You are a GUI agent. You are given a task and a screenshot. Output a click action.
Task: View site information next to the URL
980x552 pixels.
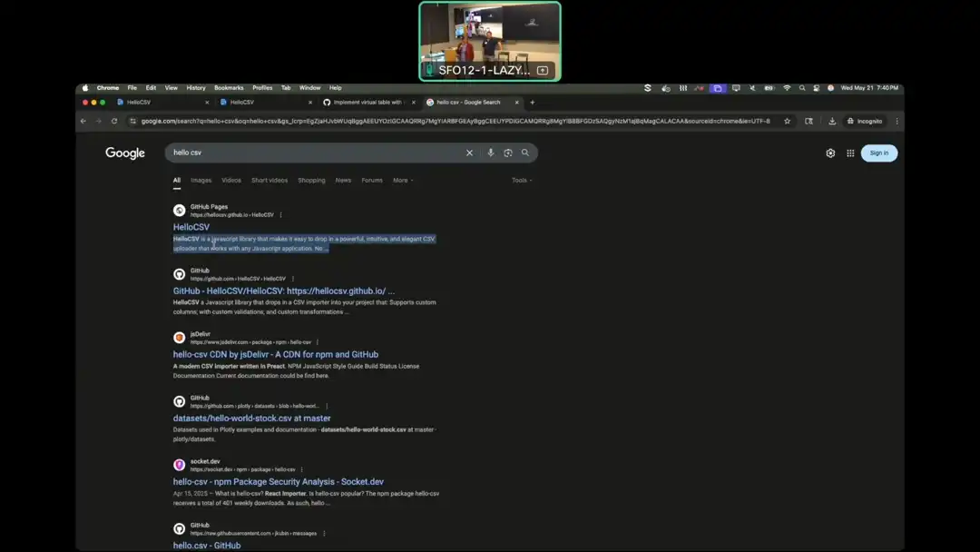pos(132,122)
